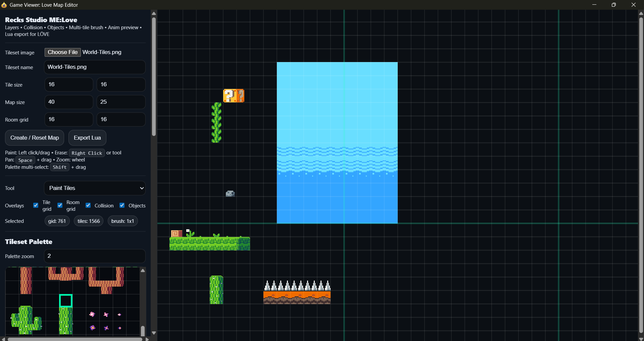Click the highlighted selected tile in the palette
This screenshot has width=644, height=341.
66,301
